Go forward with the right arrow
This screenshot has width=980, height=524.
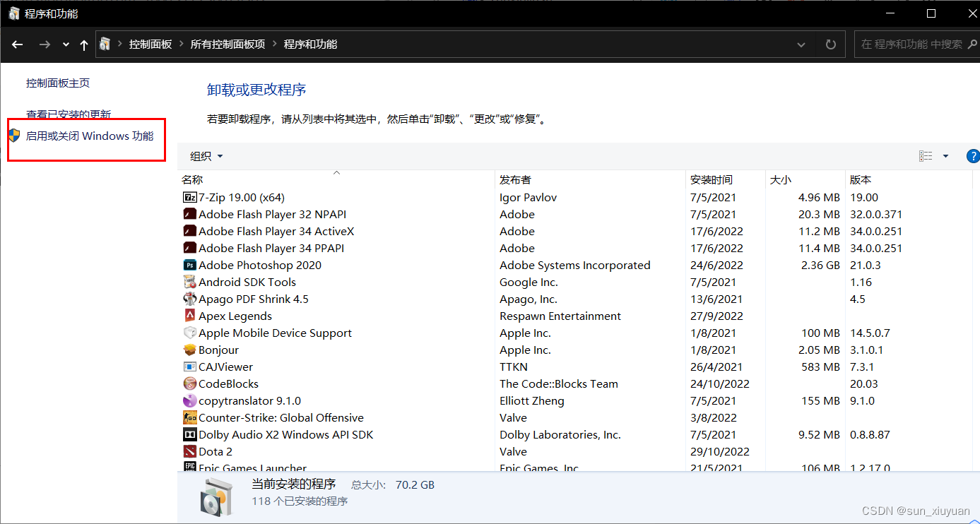click(45, 44)
